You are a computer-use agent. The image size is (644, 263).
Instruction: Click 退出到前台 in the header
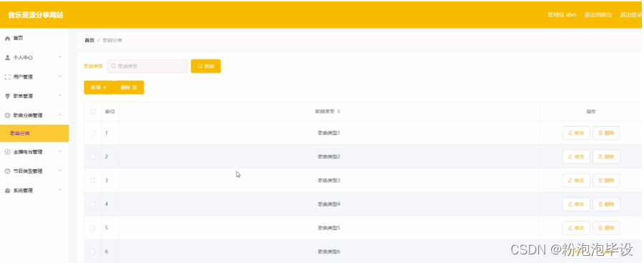(x=598, y=15)
